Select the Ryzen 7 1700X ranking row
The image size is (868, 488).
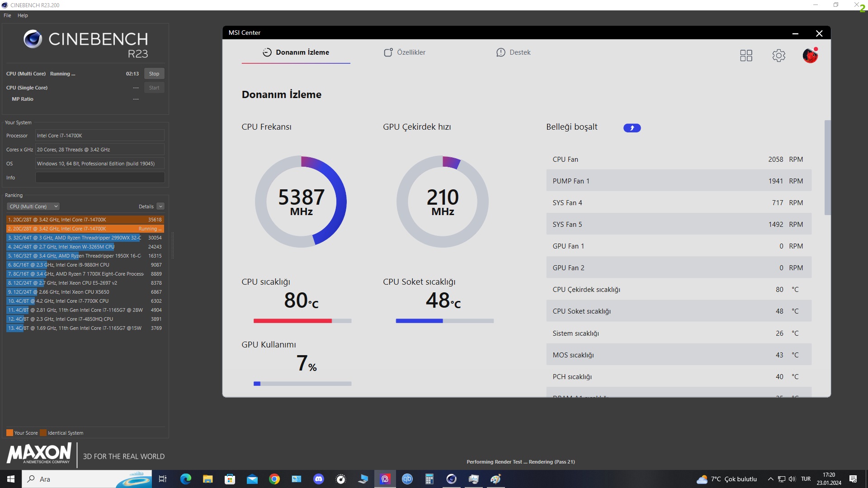click(85, 274)
